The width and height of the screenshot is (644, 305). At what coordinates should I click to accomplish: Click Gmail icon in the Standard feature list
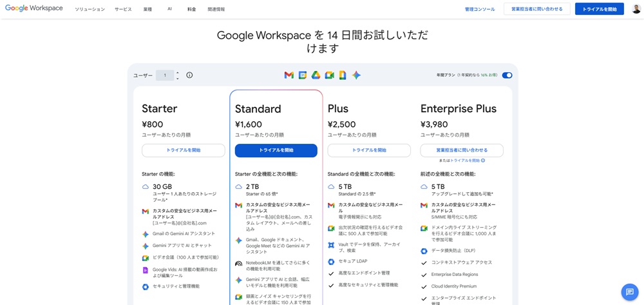tap(238, 205)
